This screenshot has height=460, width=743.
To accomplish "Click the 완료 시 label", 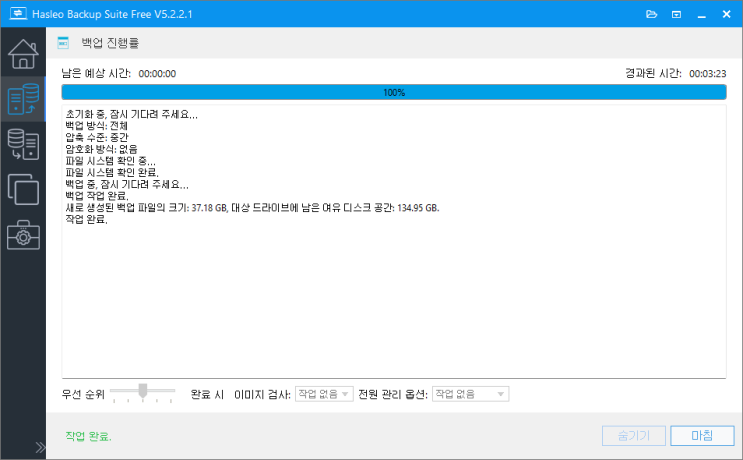I will 207,394.
